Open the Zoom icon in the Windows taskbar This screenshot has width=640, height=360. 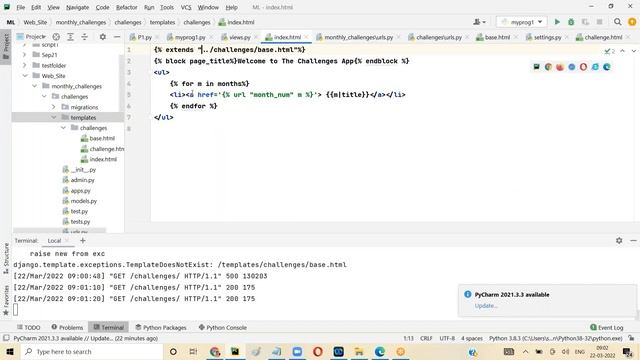pyautogui.click(x=297, y=351)
